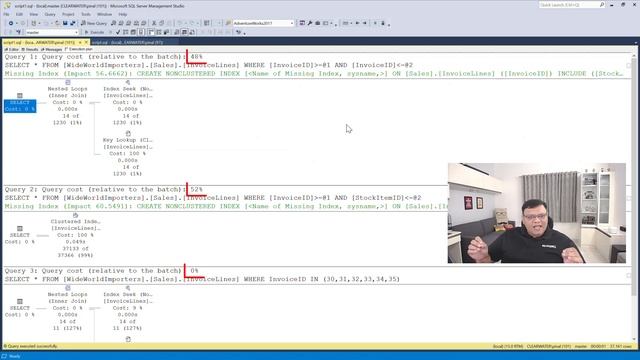The image size is (640, 360).
Task: Open the File menu
Action: (6, 14)
